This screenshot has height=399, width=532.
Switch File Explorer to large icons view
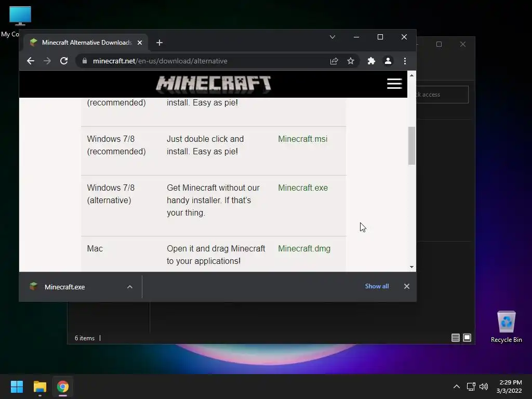[467, 338]
